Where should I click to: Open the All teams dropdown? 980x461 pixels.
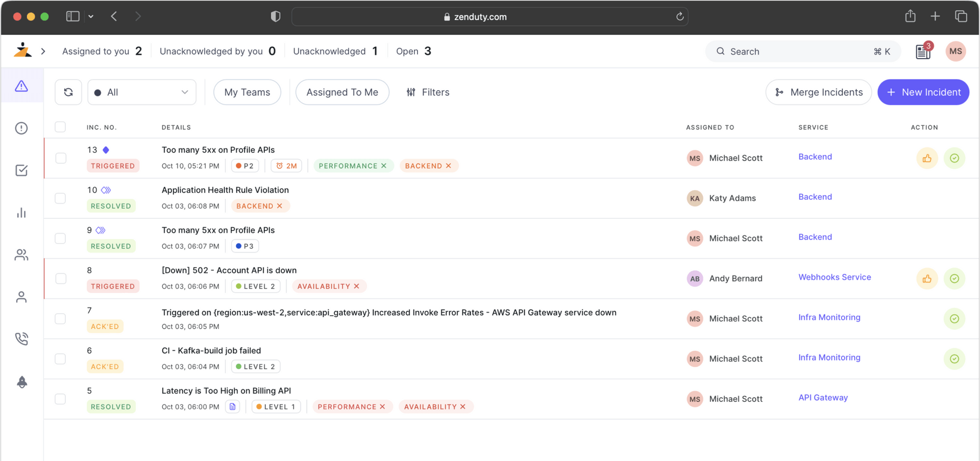click(x=141, y=92)
